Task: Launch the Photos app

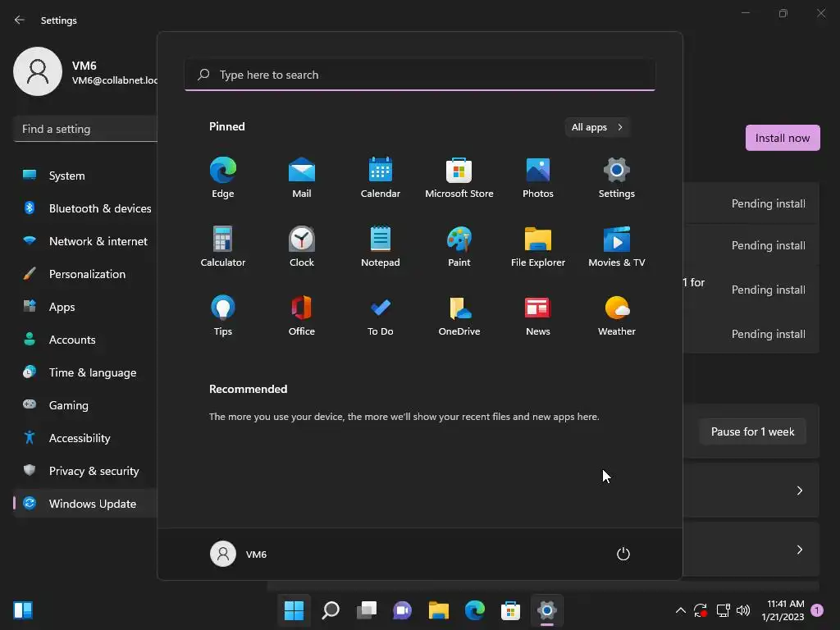Action: [538, 178]
